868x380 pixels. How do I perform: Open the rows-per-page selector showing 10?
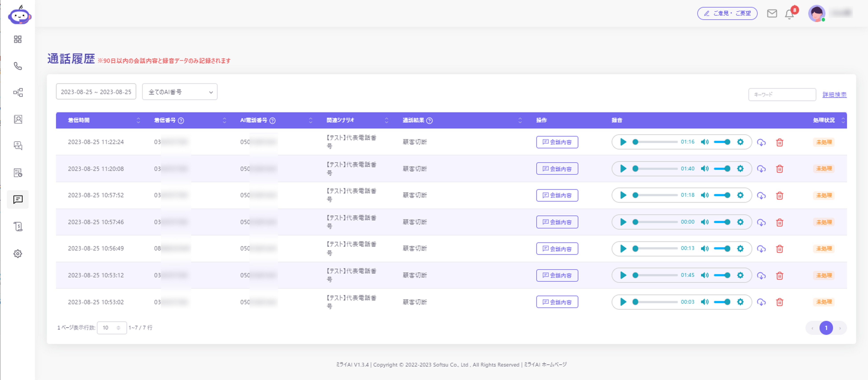coord(112,328)
